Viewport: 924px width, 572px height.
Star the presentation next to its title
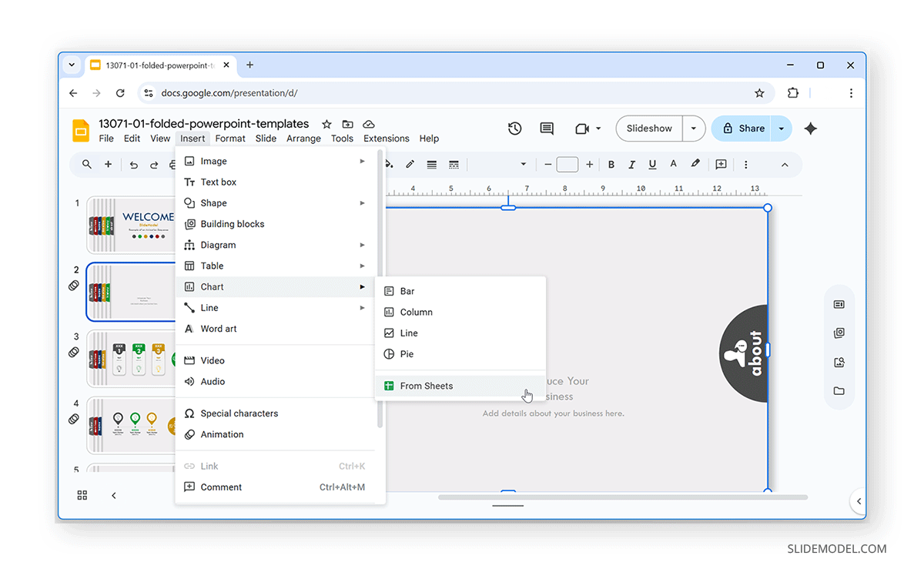tap(326, 123)
